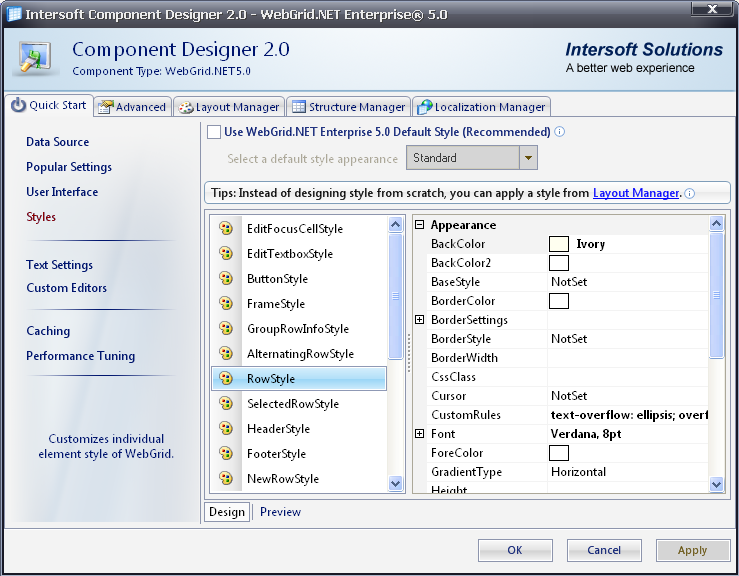Image resolution: width=739 pixels, height=576 pixels.
Task: Click the EditTextboxStyle palette icon
Action: point(226,253)
